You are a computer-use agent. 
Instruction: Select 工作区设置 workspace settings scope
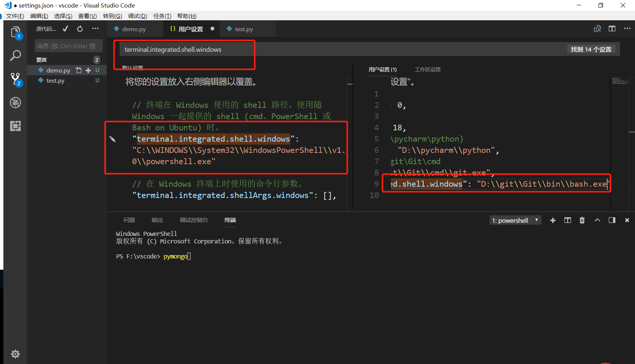(427, 69)
